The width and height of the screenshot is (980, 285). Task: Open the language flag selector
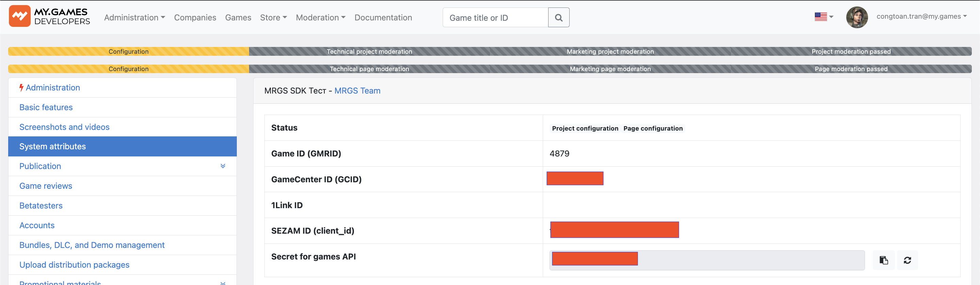[824, 17]
